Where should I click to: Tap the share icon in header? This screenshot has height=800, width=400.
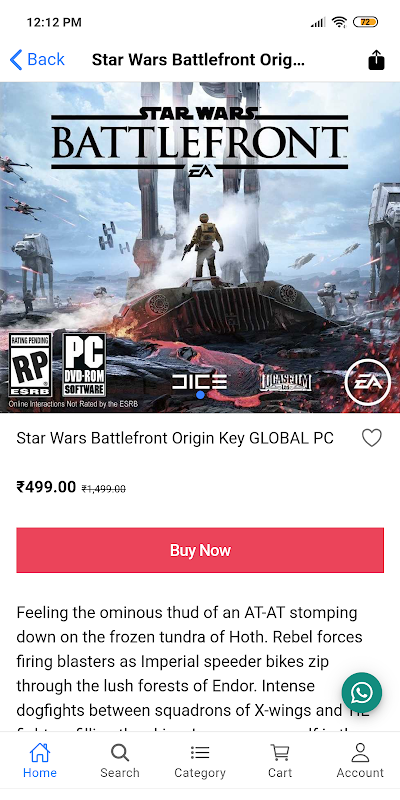376,60
